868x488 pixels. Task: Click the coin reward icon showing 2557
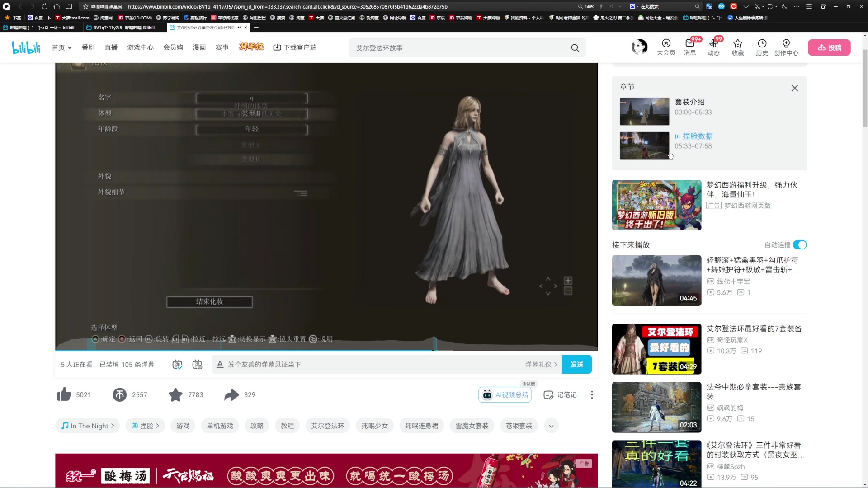pyautogui.click(x=119, y=394)
